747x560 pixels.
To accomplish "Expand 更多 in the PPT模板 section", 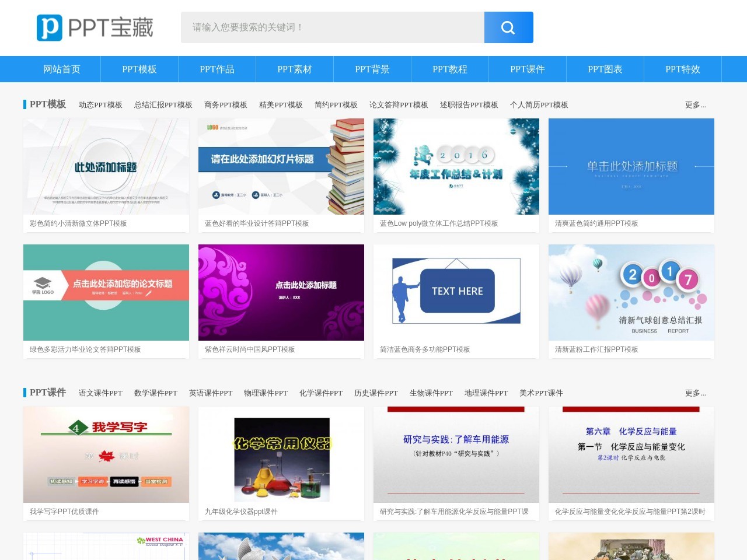I will 695,105.
